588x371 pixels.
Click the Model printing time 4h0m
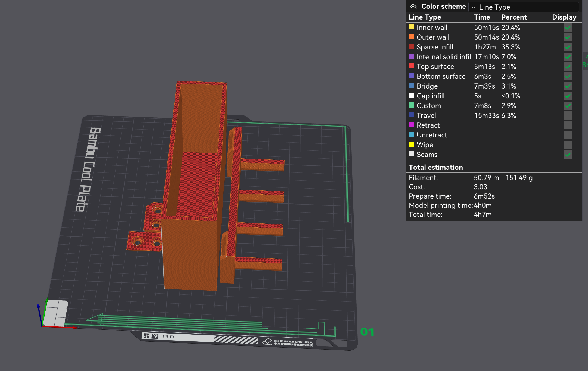coord(483,205)
